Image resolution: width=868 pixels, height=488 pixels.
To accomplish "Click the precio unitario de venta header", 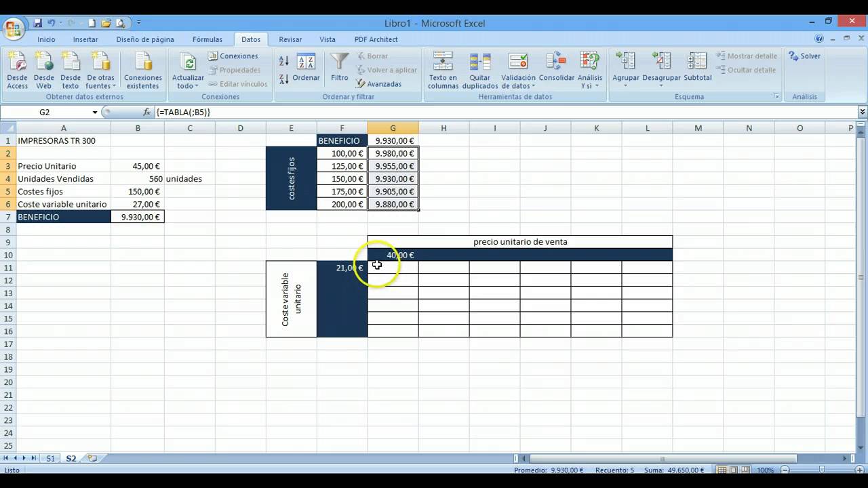I will pos(520,242).
